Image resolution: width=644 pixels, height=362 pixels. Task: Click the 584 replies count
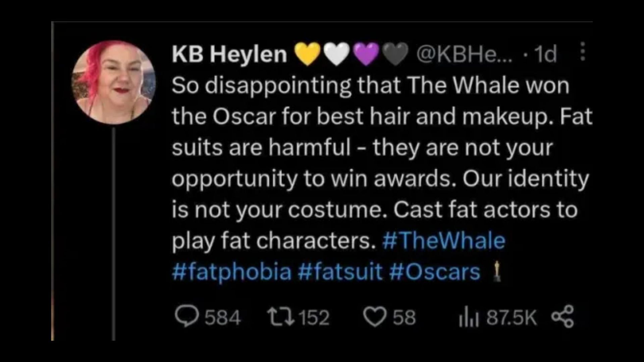point(223,317)
